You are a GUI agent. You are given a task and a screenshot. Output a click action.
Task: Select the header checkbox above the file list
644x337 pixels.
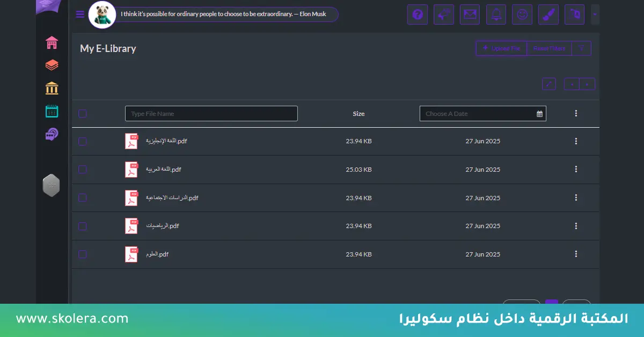(82, 113)
